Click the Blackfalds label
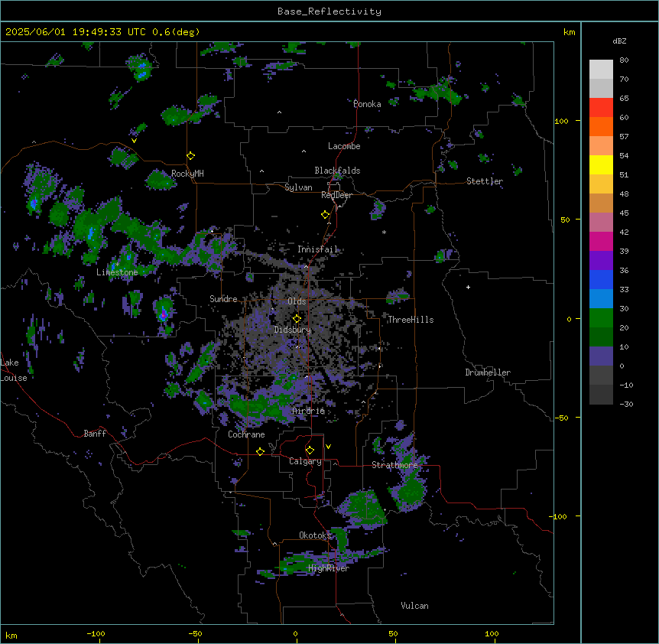Image resolution: width=659 pixels, height=644 pixels. pos(337,171)
